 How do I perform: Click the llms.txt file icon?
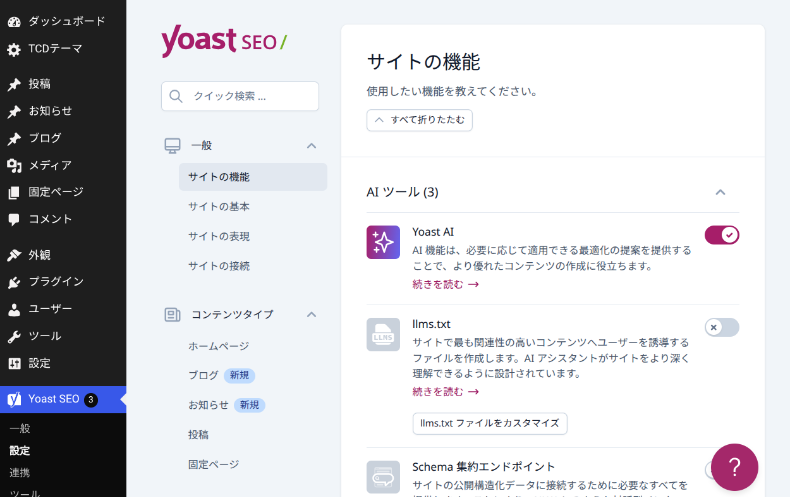pos(383,335)
